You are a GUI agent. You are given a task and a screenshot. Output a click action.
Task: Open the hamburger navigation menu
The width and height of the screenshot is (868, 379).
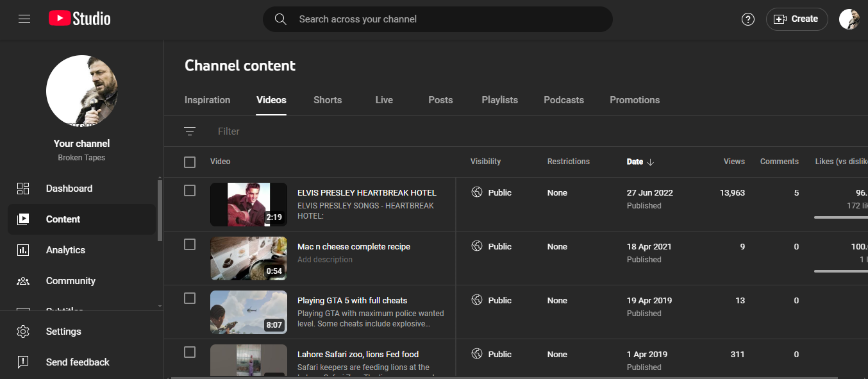click(24, 19)
